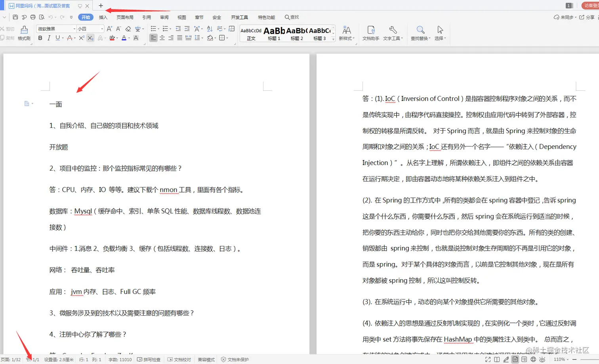Viewport: 599px width, 364px height.
Task: Click the 分享 share button
Action: (587, 17)
